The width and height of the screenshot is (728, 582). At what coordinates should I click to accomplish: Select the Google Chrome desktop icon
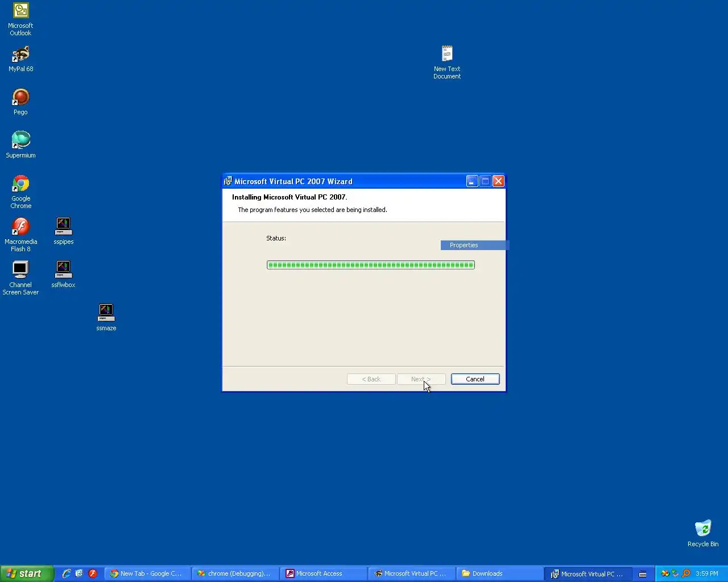[20, 192]
